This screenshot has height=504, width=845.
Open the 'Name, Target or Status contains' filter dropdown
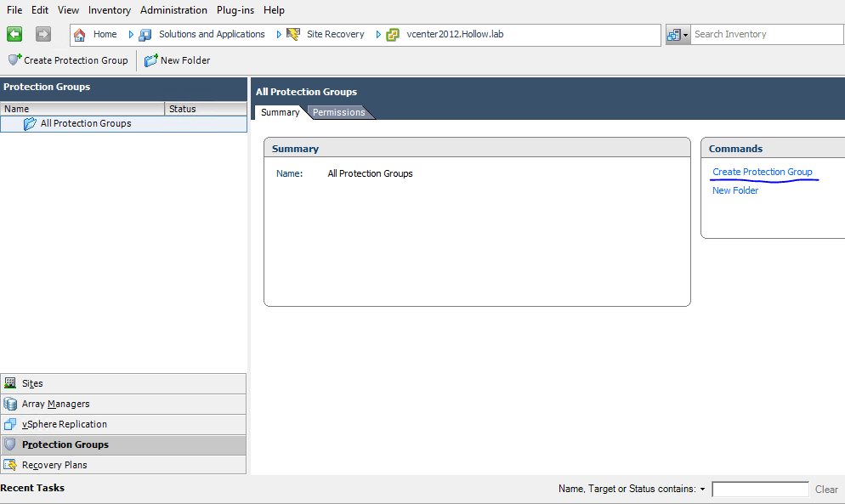703,489
